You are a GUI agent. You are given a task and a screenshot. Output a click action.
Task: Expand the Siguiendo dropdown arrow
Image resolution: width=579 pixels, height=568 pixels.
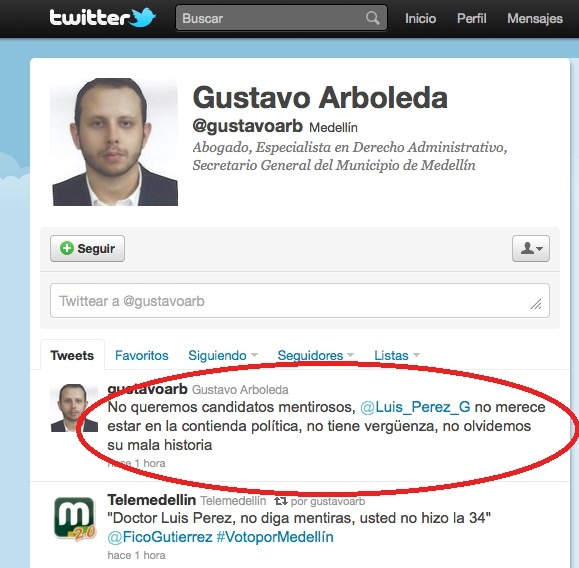coord(254,355)
